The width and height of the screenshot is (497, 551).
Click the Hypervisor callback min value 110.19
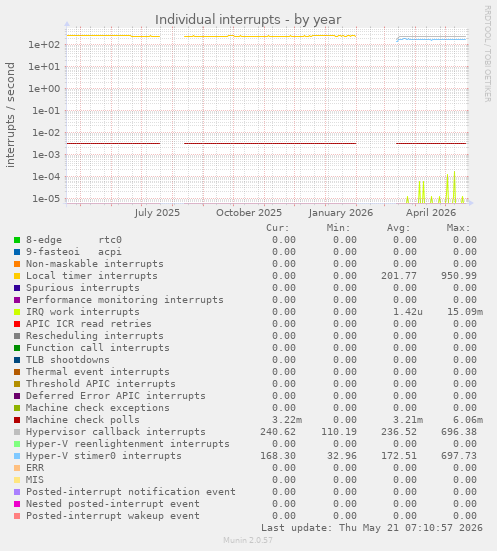click(339, 432)
